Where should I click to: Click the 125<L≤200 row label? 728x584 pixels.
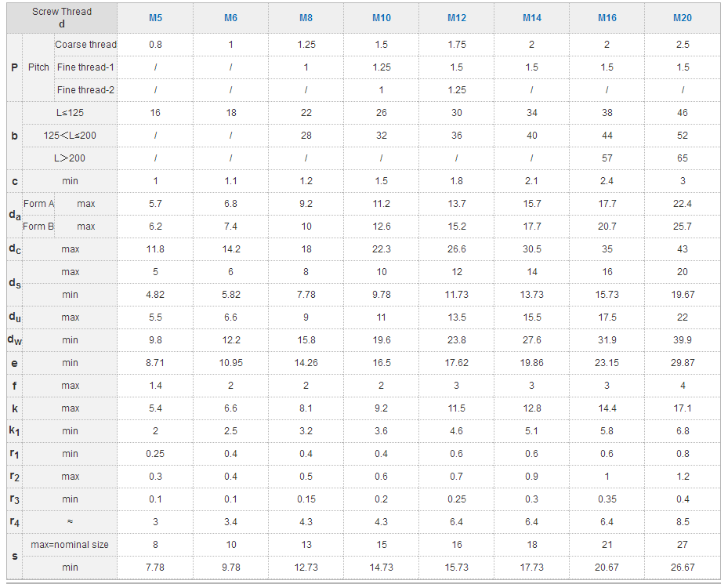70,136
